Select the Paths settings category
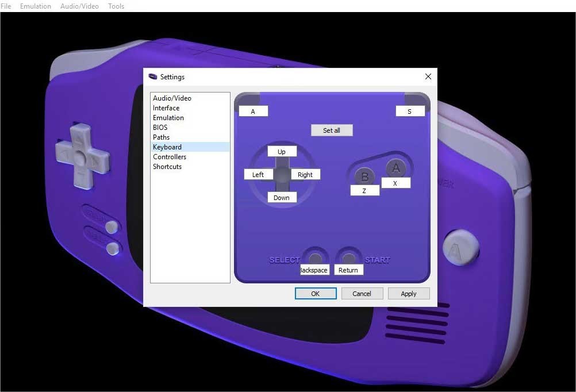The height and width of the screenshot is (392, 576). pos(162,137)
